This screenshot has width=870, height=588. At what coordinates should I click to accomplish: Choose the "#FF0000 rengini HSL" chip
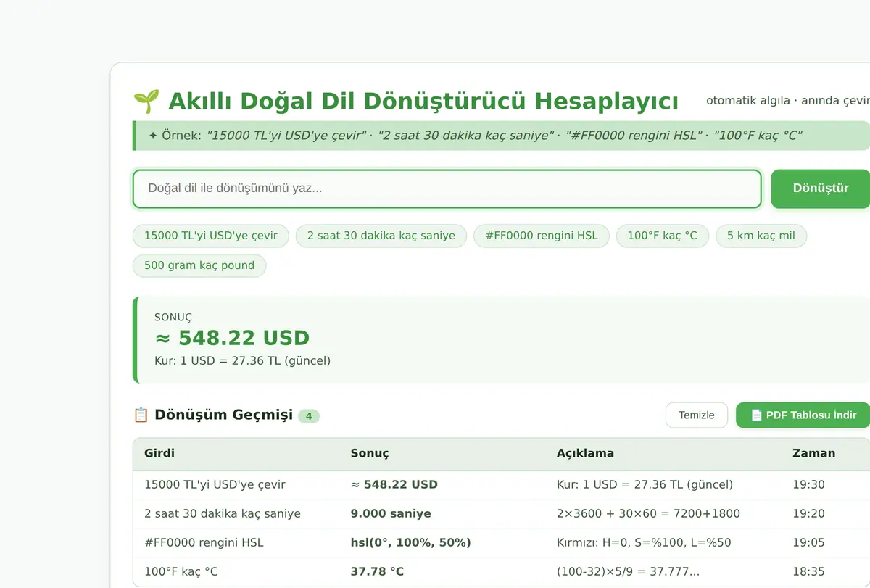pos(542,236)
